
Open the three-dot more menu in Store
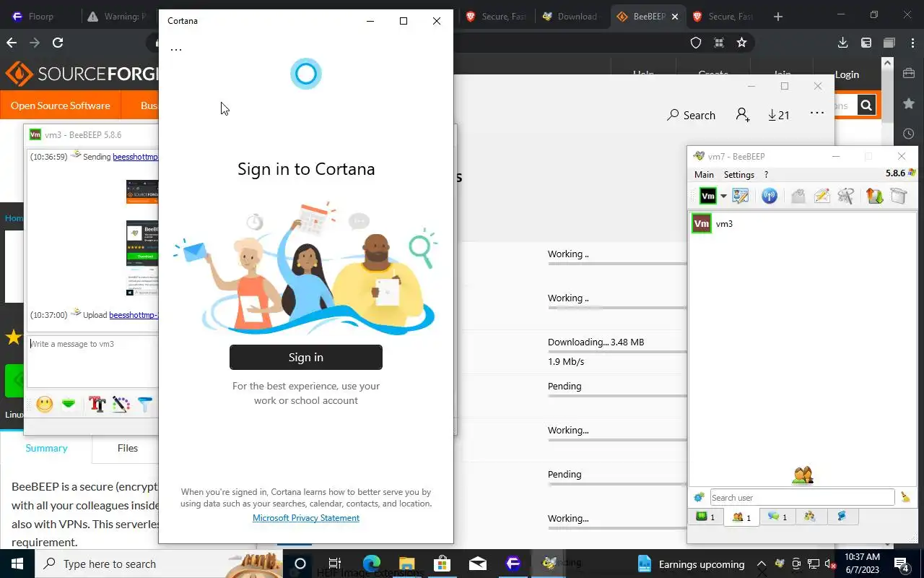point(816,113)
